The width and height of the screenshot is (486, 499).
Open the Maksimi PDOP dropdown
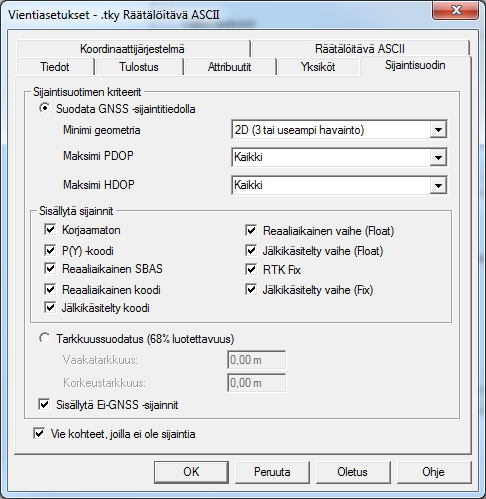339,157
